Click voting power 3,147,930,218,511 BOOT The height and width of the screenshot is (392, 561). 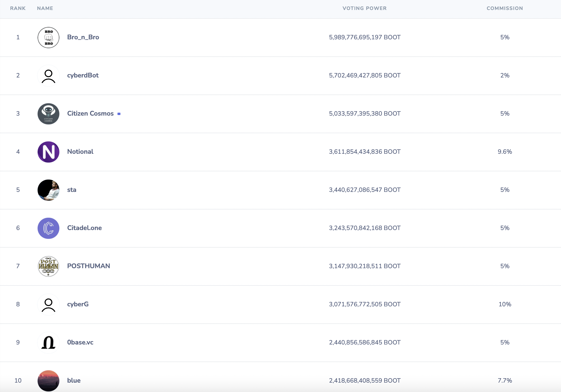tap(365, 266)
